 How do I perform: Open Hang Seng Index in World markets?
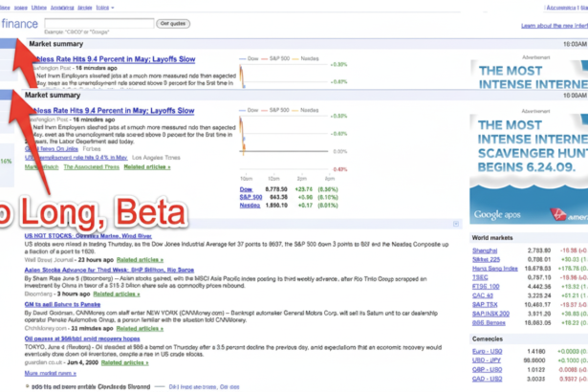click(x=495, y=269)
